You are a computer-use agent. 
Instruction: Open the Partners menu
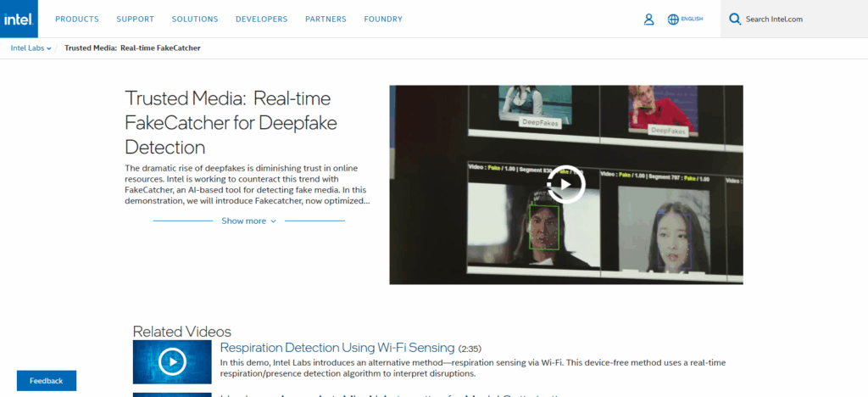[325, 19]
